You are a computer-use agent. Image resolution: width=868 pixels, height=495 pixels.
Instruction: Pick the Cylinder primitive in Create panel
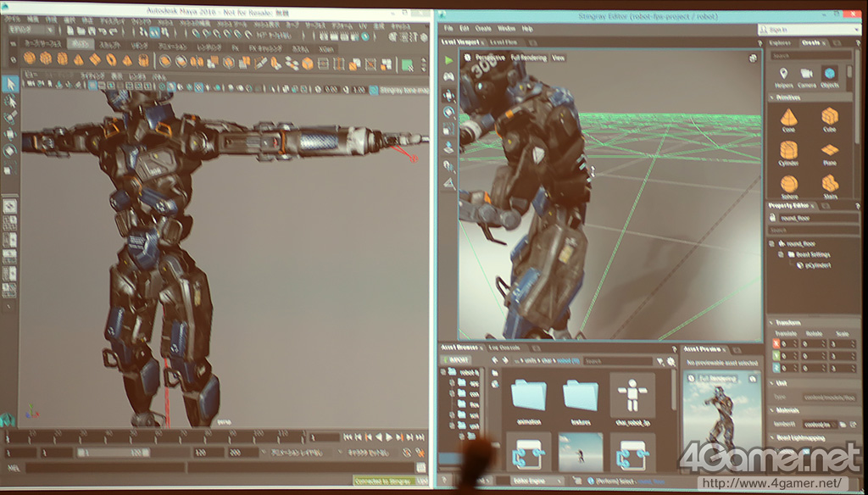[x=788, y=152]
